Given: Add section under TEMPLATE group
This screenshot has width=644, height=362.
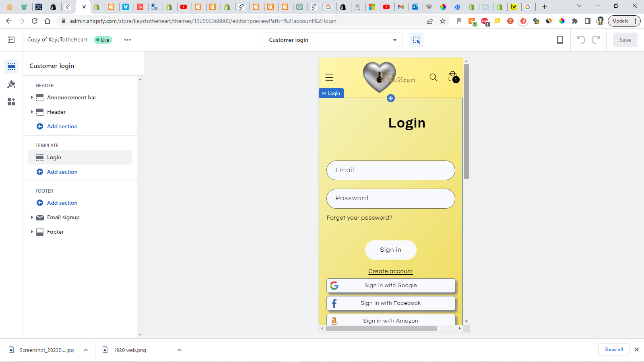Looking at the screenshot, I should pyautogui.click(x=57, y=172).
